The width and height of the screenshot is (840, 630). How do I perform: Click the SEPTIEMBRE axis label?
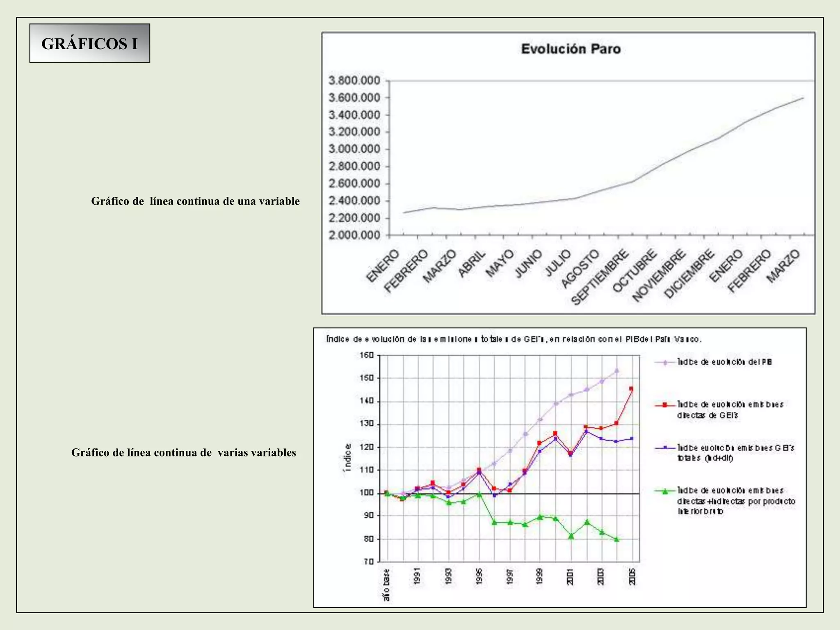point(600,277)
